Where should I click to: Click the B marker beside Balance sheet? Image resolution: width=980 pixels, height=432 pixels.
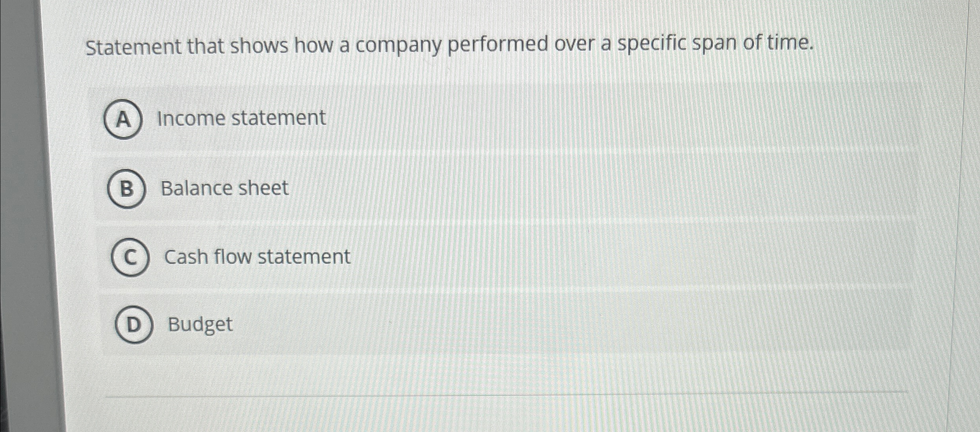click(x=127, y=189)
